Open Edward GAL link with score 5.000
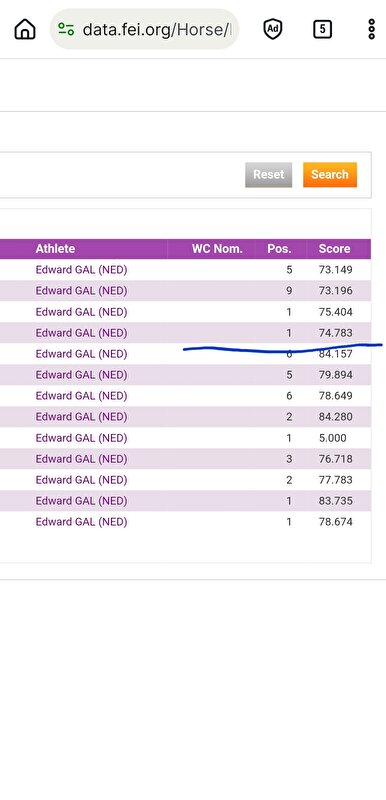Image resolution: width=386 pixels, height=800 pixels. coord(81,438)
